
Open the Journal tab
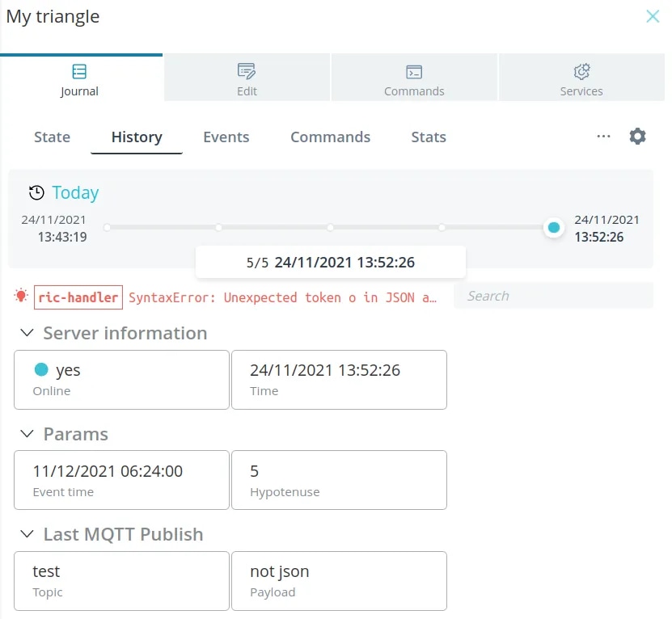tap(81, 78)
